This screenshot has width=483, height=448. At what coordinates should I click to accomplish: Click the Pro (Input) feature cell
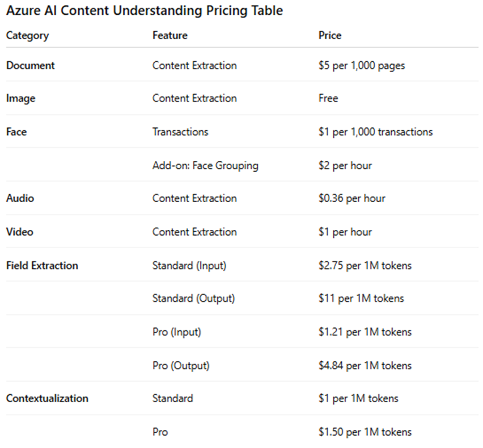[177, 332]
